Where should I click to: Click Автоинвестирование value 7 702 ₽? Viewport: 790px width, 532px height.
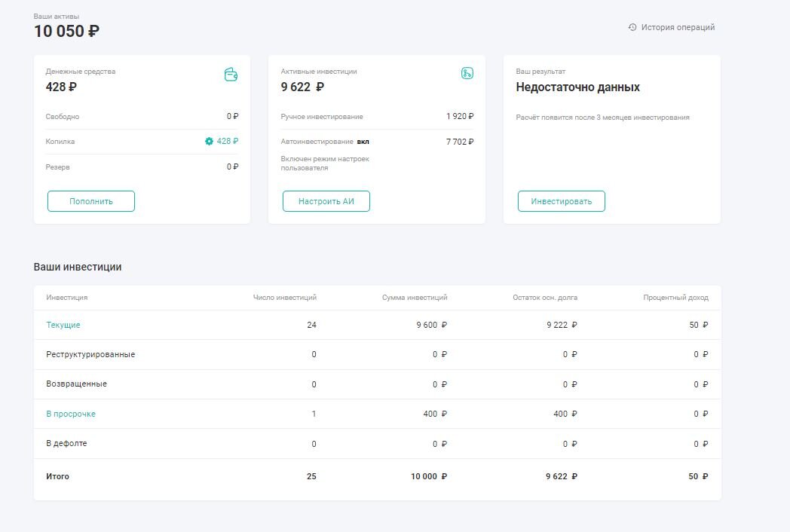pos(460,142)
